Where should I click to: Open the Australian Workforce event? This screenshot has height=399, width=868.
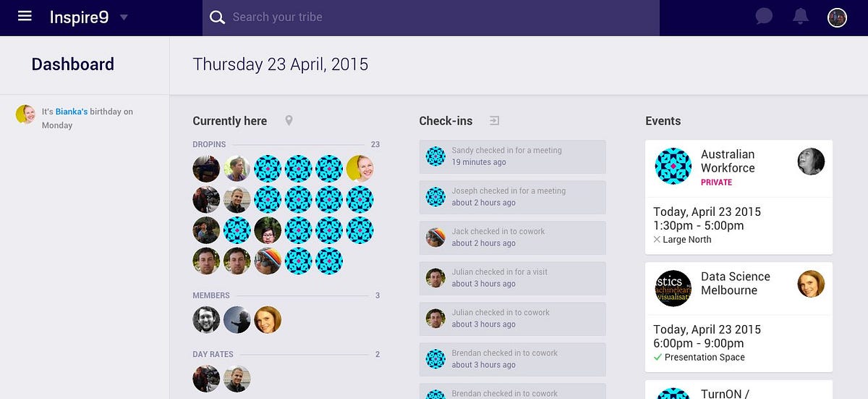click(739, 197)
